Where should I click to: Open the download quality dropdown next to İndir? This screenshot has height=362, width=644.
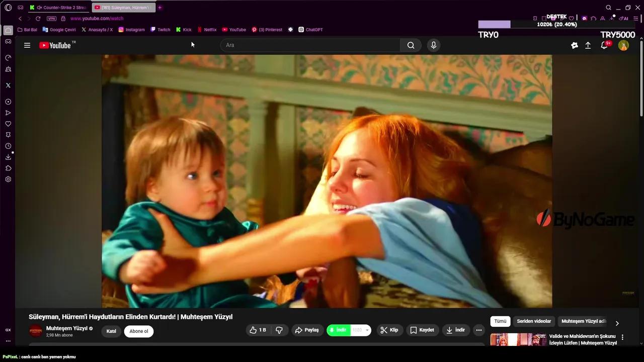tap(367, 330)
